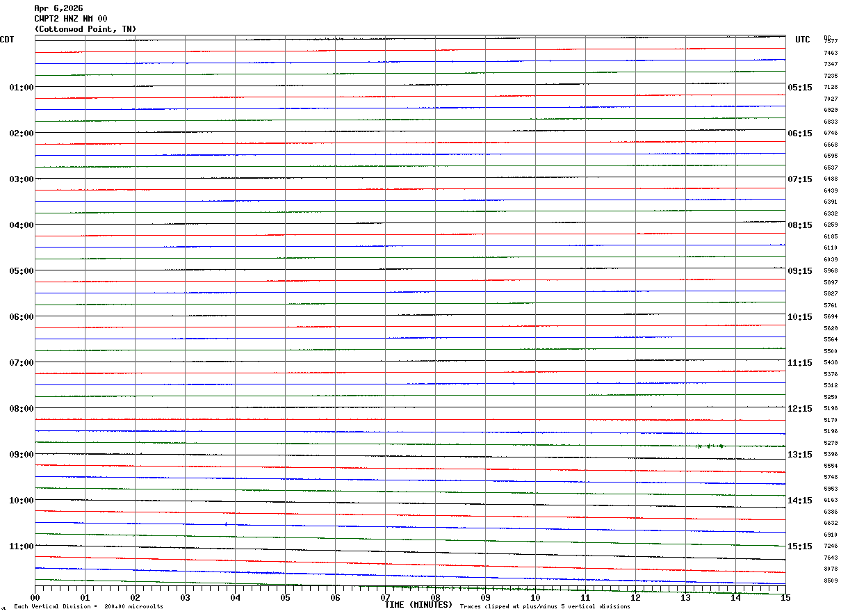Click the station code 'CWPT2 HNZ NM 00'
Image resolution: width=841 pixels, height=616 pixels.
pyautogui.click(x=71, y=19)
